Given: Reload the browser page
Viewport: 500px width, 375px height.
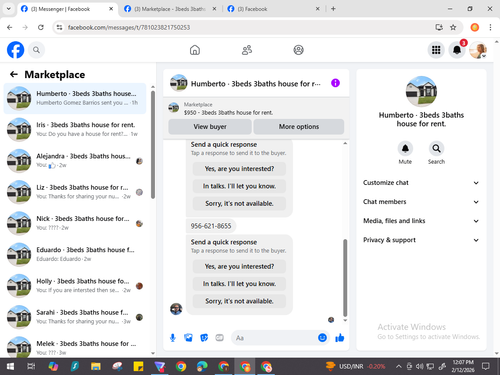Looking at the screenshot, I should [x=41, y=27].
